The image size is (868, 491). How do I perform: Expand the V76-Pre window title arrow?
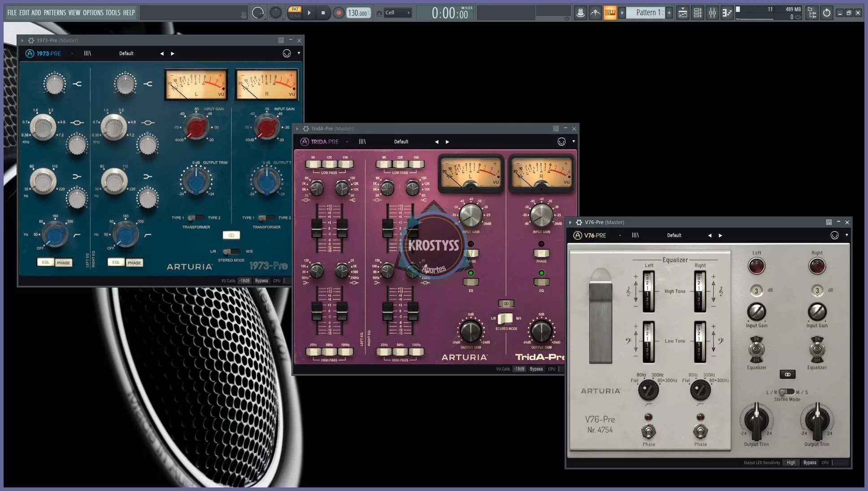click(x=570, y=222)
